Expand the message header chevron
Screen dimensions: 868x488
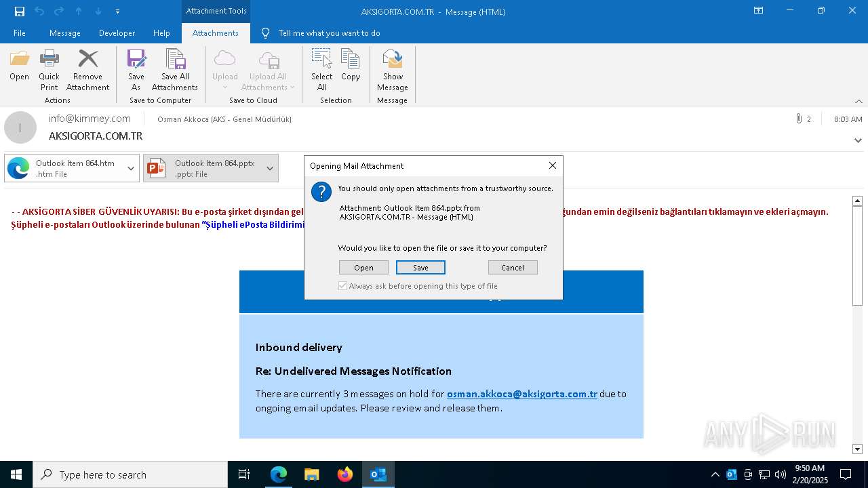pos(858,140)
